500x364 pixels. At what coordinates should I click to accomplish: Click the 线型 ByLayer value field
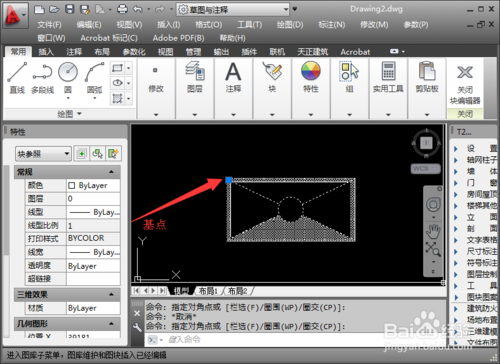click(x=93, y=212)
